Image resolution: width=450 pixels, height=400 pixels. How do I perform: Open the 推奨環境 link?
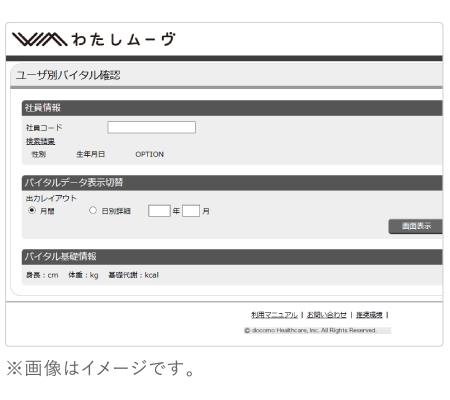(x=369, y=315)
